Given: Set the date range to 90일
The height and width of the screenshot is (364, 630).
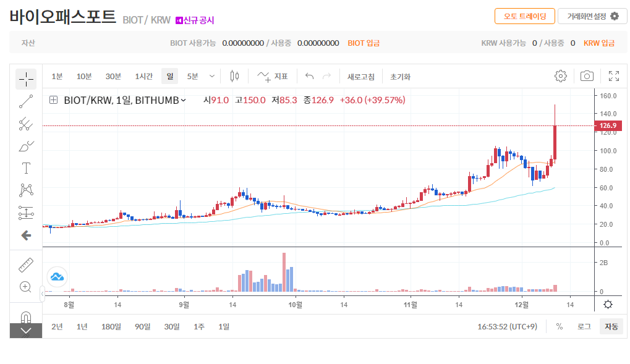Looking at the screenshot, I should [143, 327].
